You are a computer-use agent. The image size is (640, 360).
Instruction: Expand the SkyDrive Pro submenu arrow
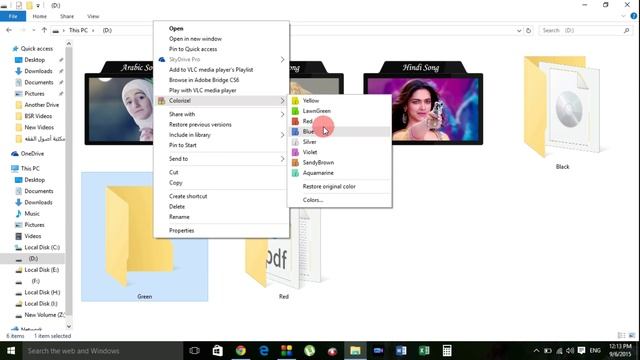(282, 60)
